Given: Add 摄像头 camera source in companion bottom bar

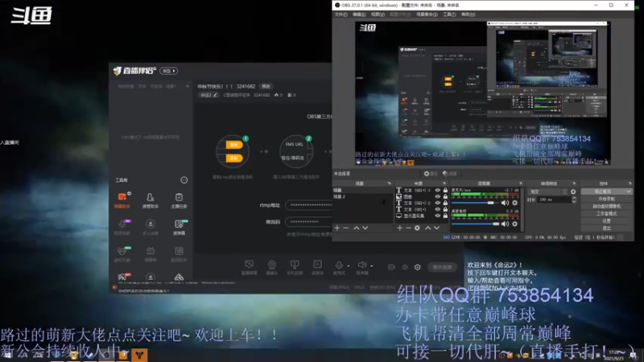Looking at the screenshot, I should click(x=271, y=267).
